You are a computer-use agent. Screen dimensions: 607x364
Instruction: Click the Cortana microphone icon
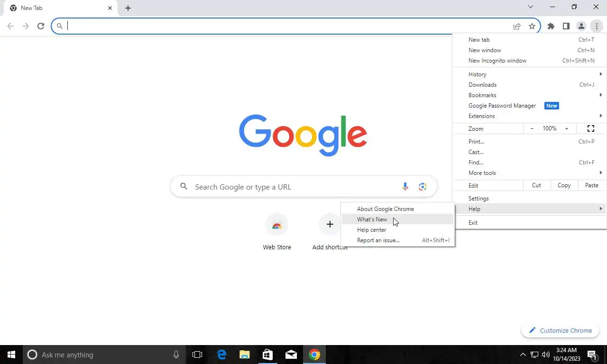pos(176,355)
